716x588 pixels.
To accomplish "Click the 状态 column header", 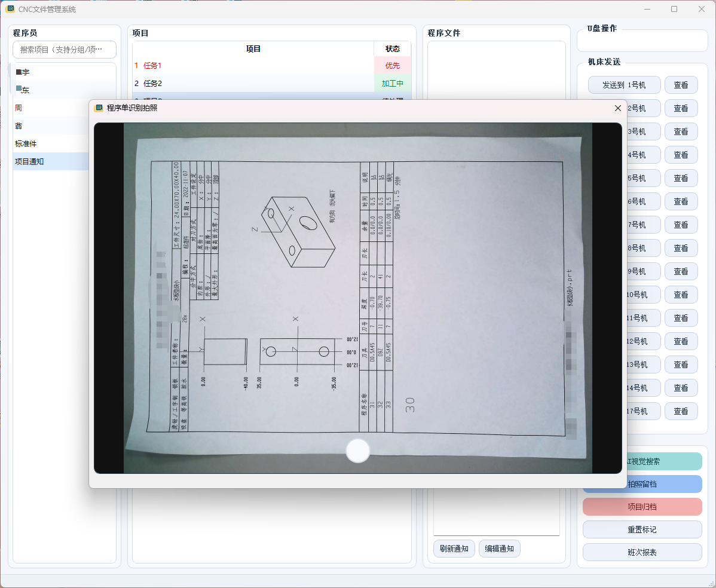I will click(392, 49).
